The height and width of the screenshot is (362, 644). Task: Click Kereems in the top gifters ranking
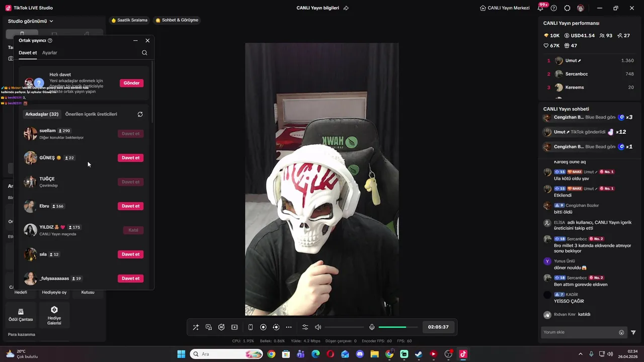coord(590,87)
